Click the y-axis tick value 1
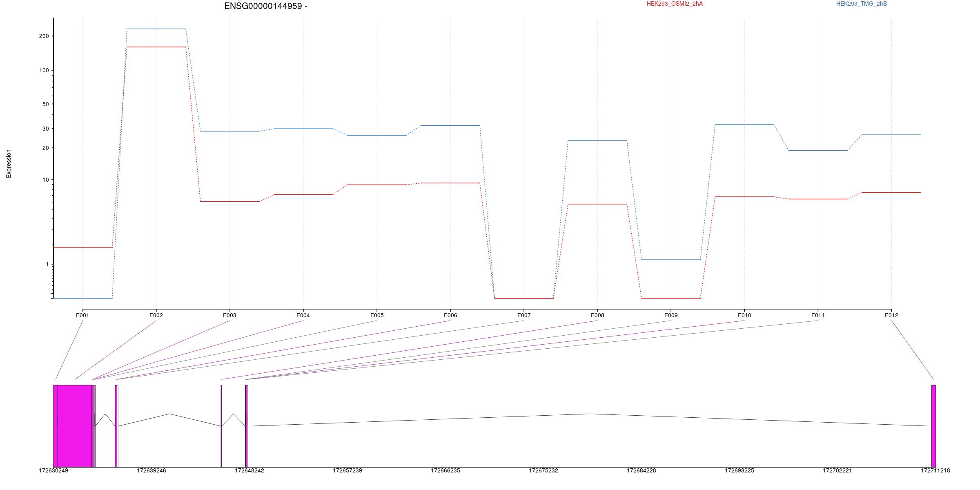980x490 pixels. [x=47, y=264]
